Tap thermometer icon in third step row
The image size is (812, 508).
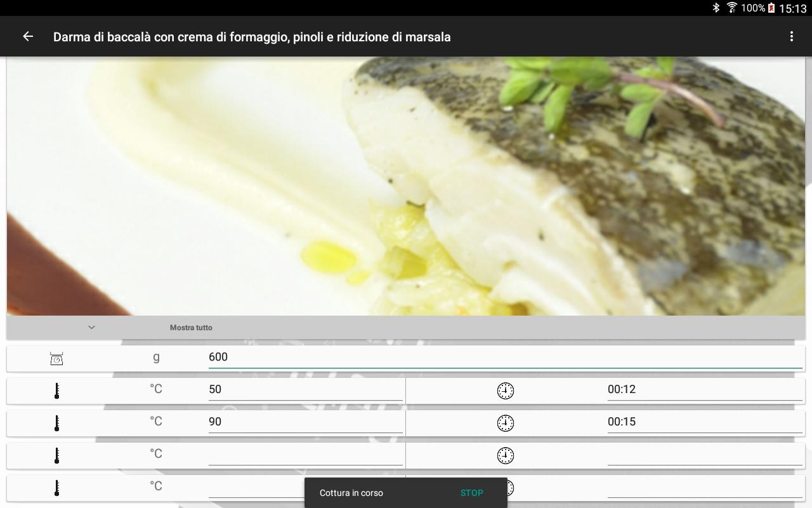pyautogui.click(x=56, y=455)
